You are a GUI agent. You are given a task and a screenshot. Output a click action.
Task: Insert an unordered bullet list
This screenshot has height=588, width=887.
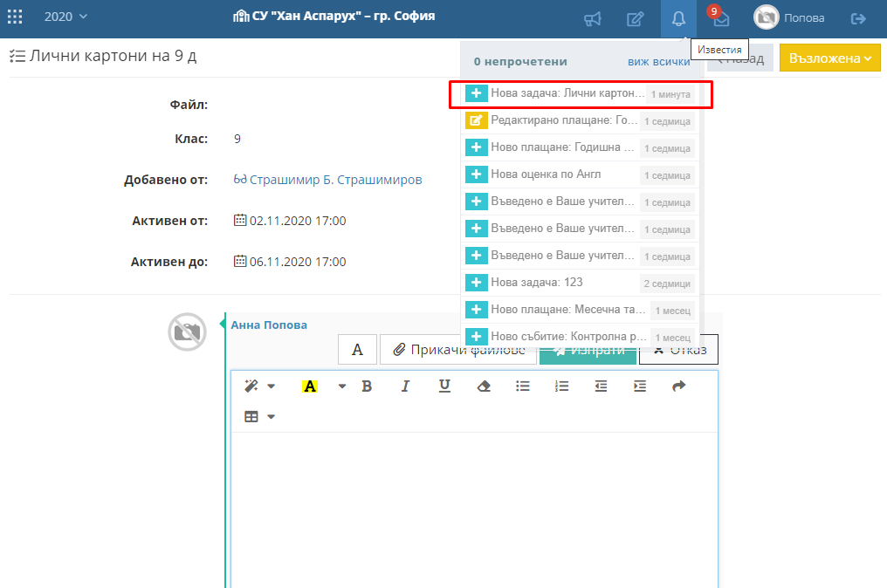coord(523,386)
